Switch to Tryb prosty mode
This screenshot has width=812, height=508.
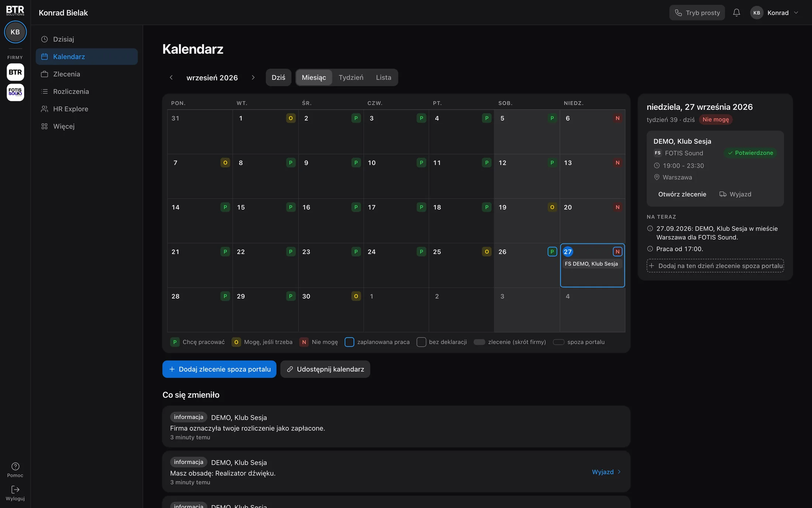[697, 13]
